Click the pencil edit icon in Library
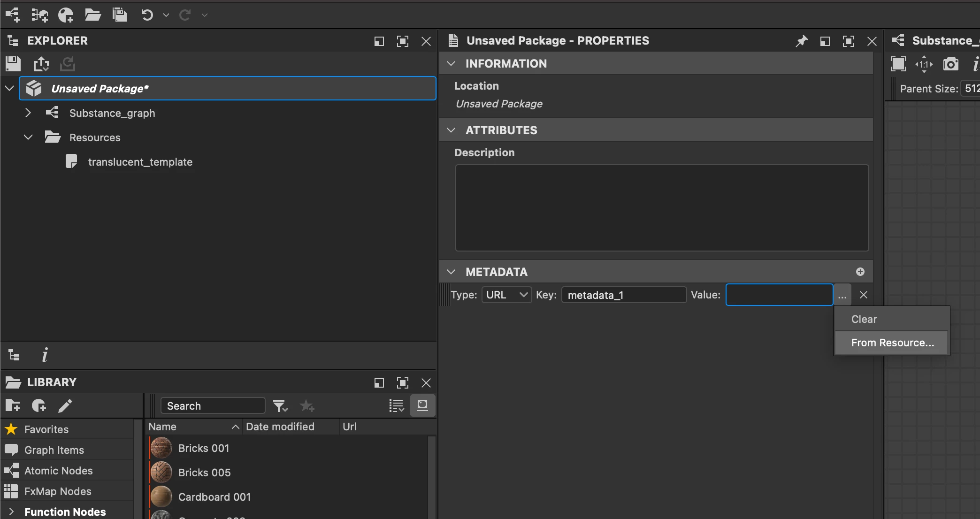The image size is (980, 519). tap(65, 406)
